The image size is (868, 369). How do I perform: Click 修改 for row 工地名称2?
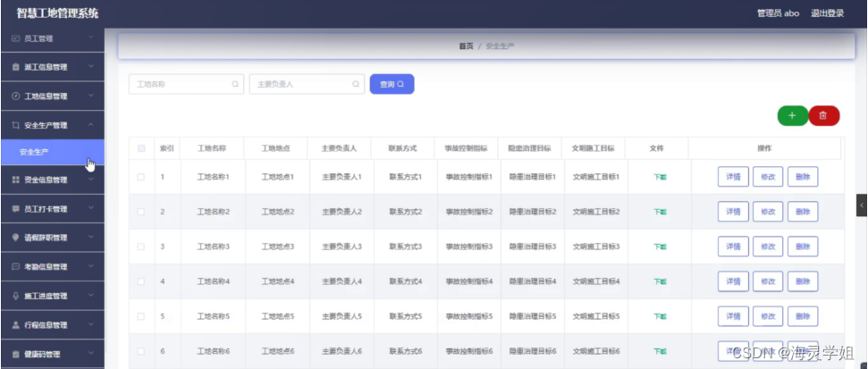(x=768, y=212)
